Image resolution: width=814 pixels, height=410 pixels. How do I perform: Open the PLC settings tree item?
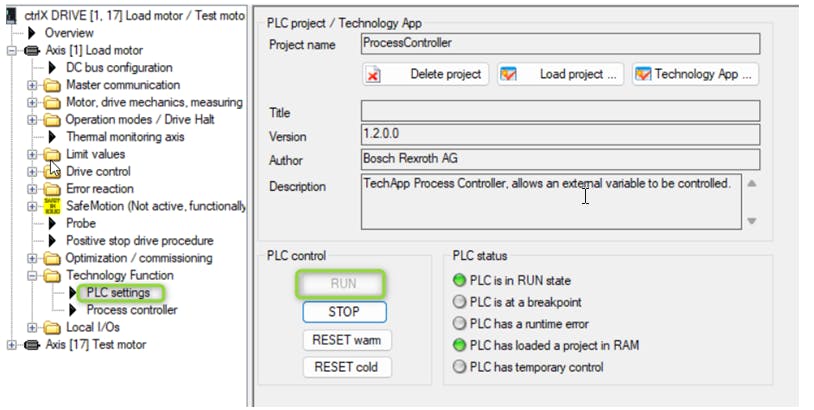pos(118,293)
